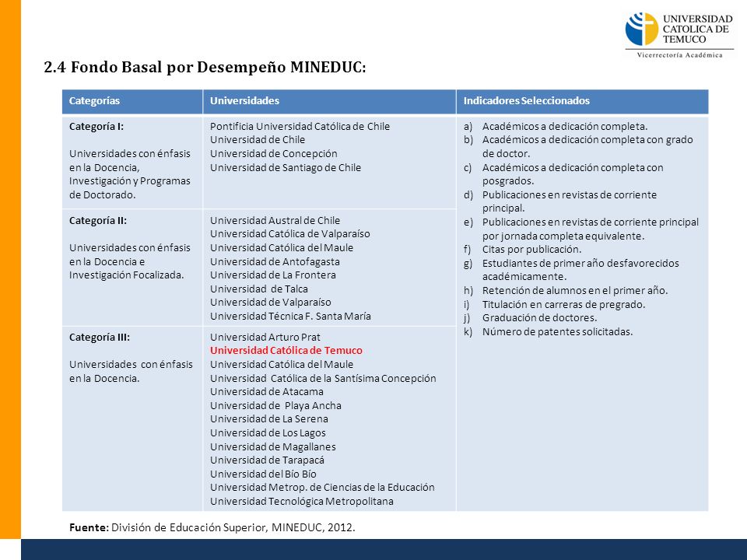Click the 'Universidad de Concepción' entry
Screen dimensions: 747x560
click(x=273, y=153)
